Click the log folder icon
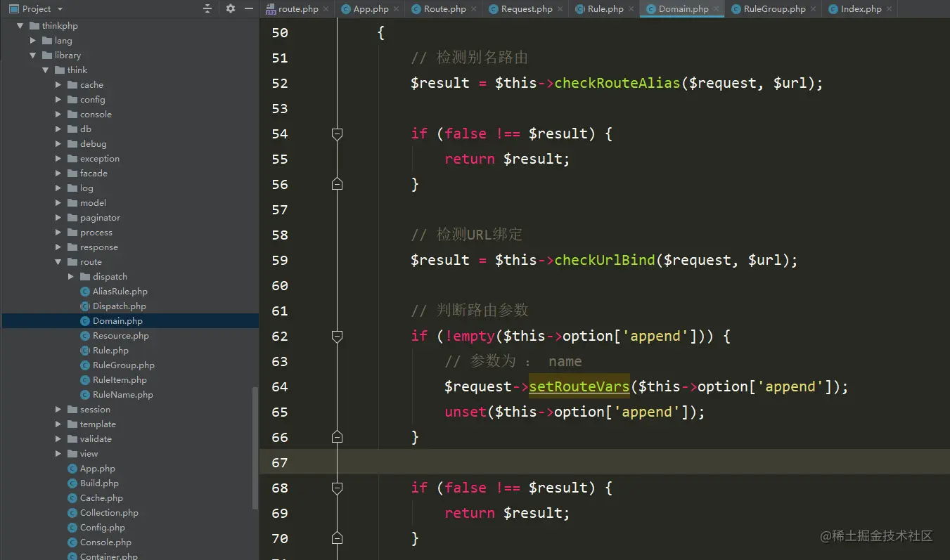This screenshot has height=560, width=950. click(x=72, y=188)
